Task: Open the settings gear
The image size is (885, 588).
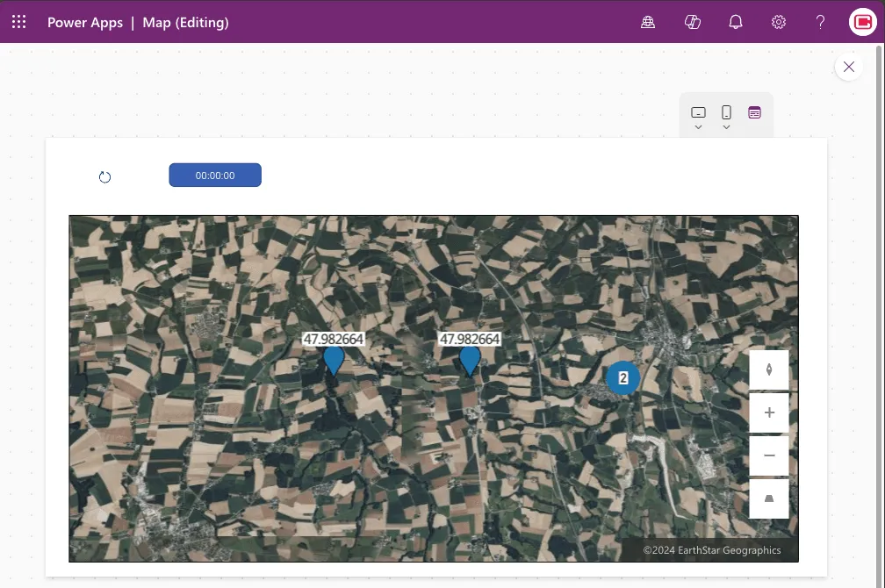Action: coord(778,22)
